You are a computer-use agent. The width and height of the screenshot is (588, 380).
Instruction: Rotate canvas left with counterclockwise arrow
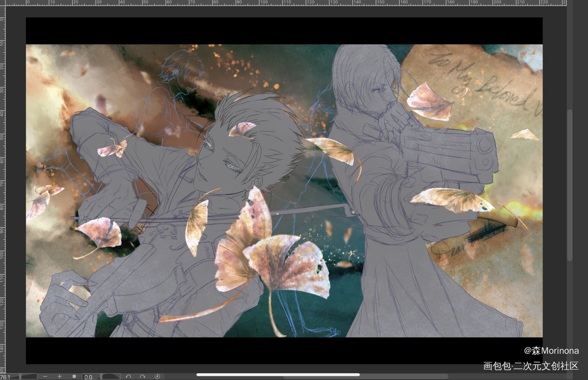pyautogui.click(x=128, y=376)
